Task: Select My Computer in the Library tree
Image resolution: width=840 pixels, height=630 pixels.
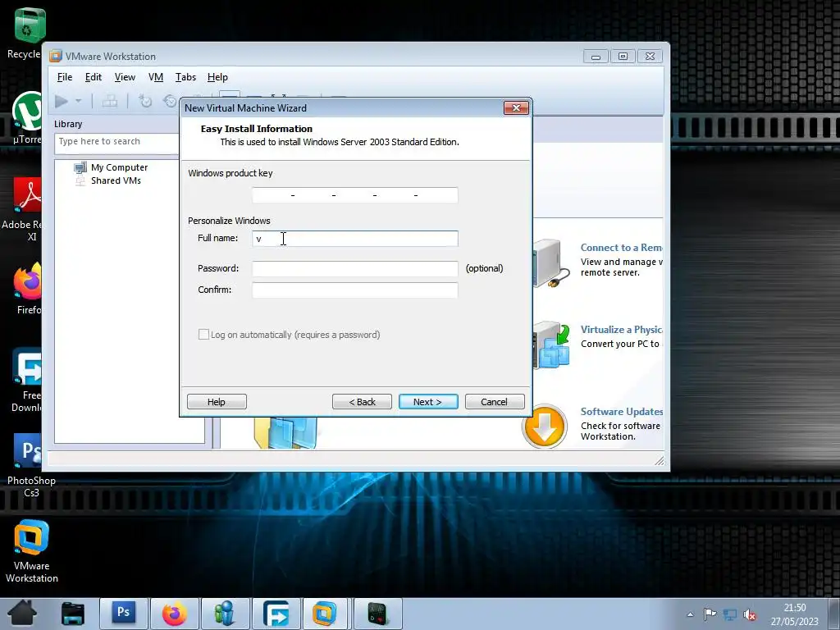Action: pos(119,167)
